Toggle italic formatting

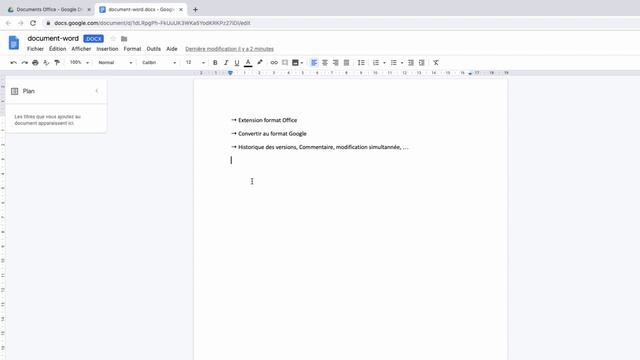click(226, 62)
